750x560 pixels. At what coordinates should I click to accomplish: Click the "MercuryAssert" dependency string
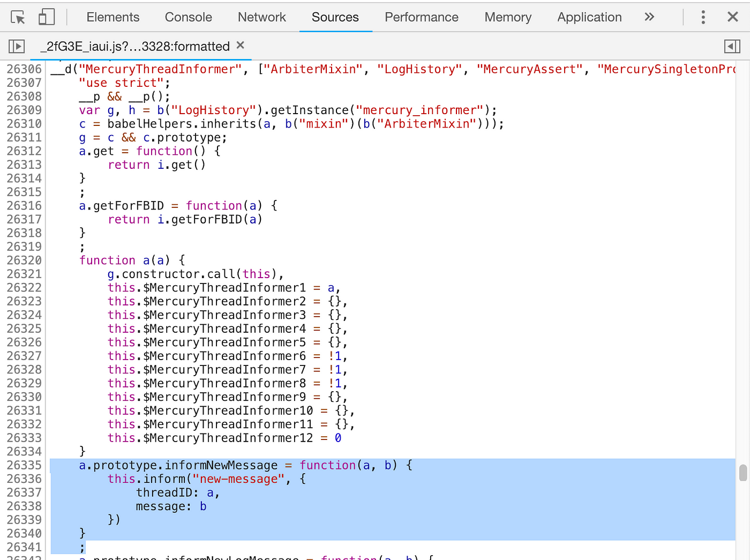click(x=529, y=69)
